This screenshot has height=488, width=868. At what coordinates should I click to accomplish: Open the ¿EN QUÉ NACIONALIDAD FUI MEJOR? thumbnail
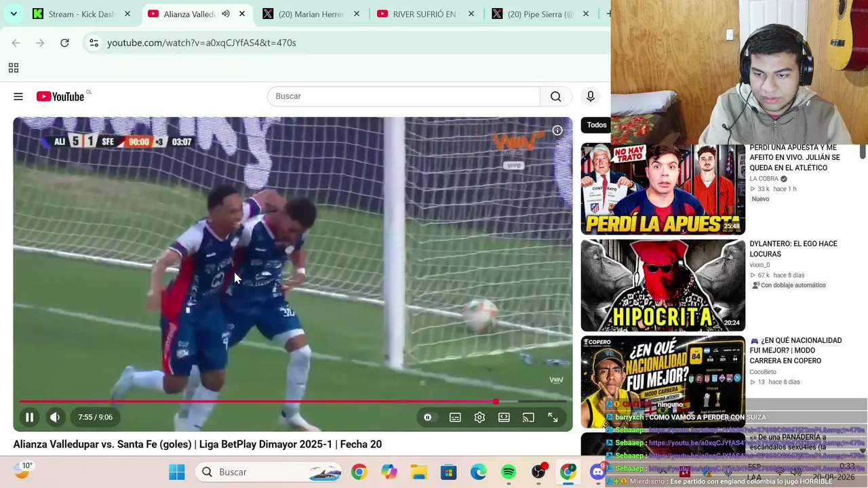pos(663,382)
